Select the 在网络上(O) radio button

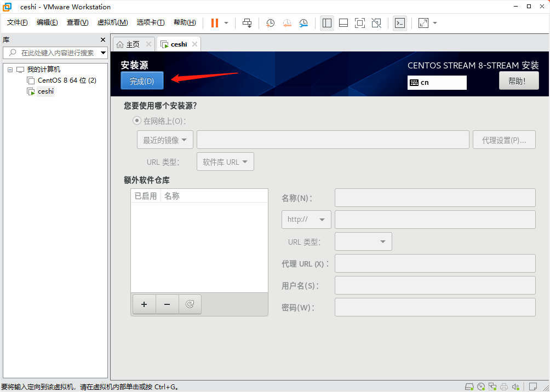point(136,121)
